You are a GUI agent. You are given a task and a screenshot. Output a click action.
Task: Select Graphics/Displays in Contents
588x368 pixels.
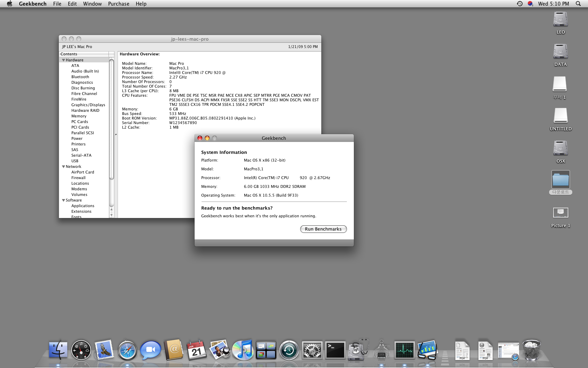click(x=88, y=105)
